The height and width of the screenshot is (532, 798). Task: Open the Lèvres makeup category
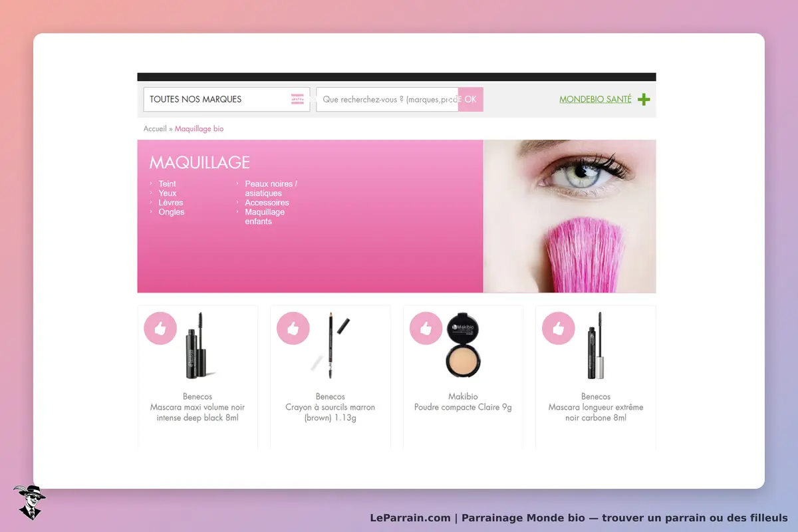pyautogui.click(x=170, y=203)
